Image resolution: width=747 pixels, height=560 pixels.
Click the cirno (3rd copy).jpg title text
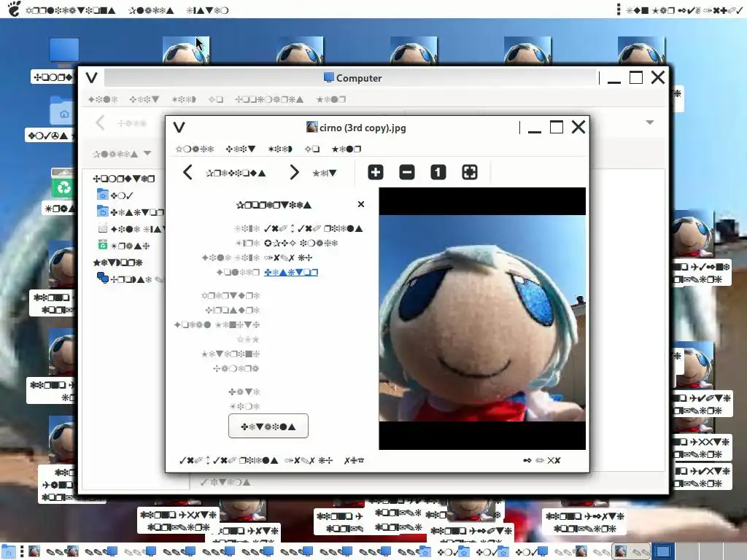point(363,128)
